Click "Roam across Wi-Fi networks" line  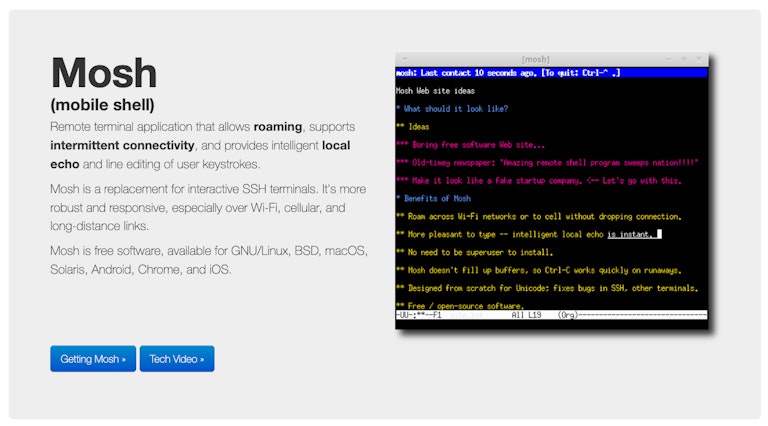(539, 216)
